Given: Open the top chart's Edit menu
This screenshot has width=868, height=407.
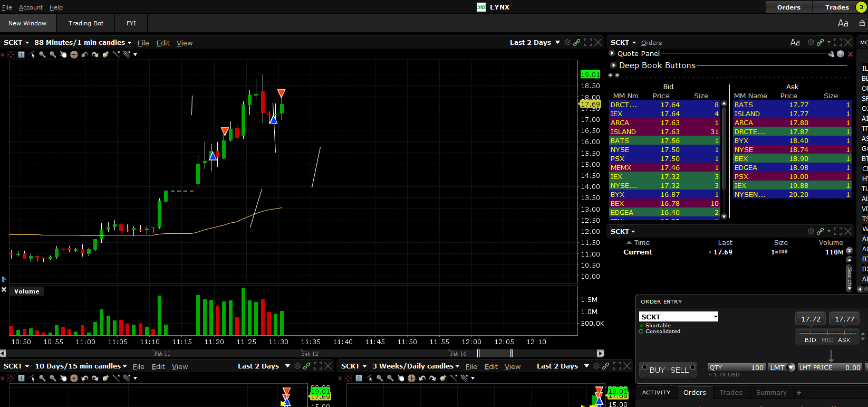Looking at the screenshot, I should coord(163,43).
